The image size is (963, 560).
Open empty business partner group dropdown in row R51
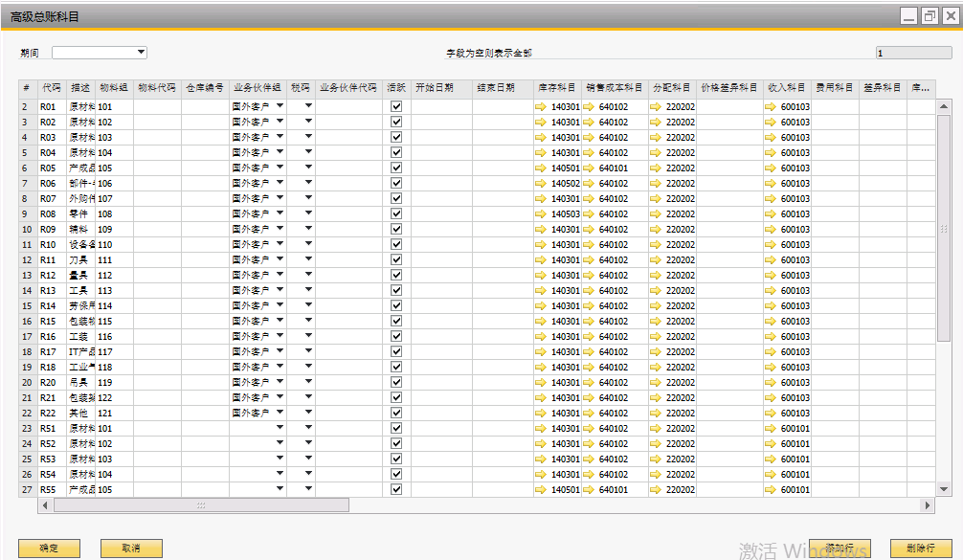(280, 428)
